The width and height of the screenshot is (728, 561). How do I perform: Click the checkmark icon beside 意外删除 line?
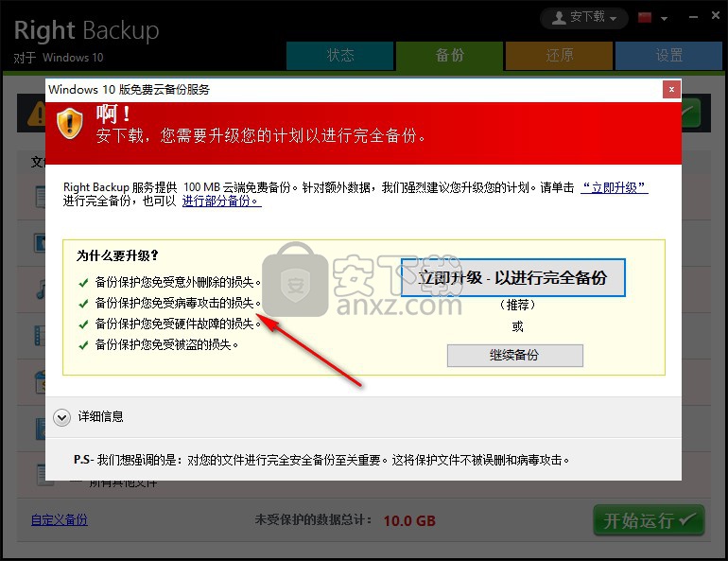click(x=83, y=283)
